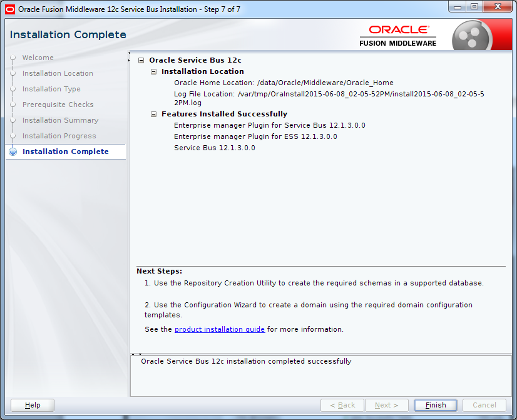
Task: Collapse Features Installed Successfully section
Action: [x=153, y=114]
